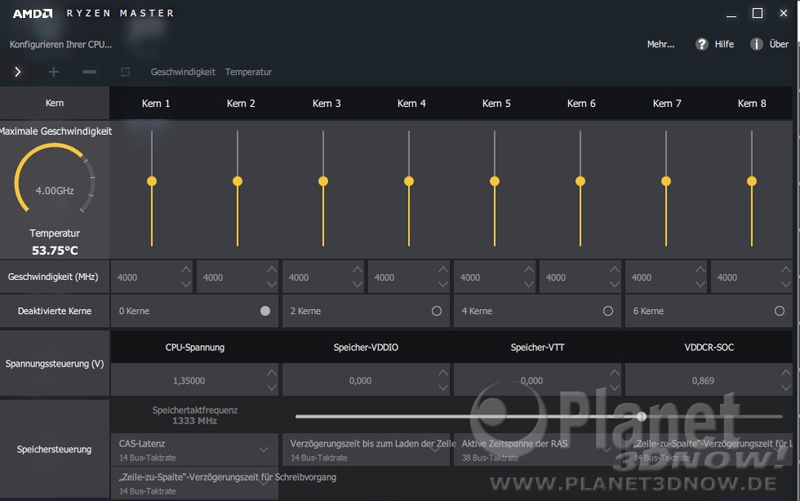Increase Kern 6 speed with up arrow
This screenshot has height=501, width=800.
615,269
